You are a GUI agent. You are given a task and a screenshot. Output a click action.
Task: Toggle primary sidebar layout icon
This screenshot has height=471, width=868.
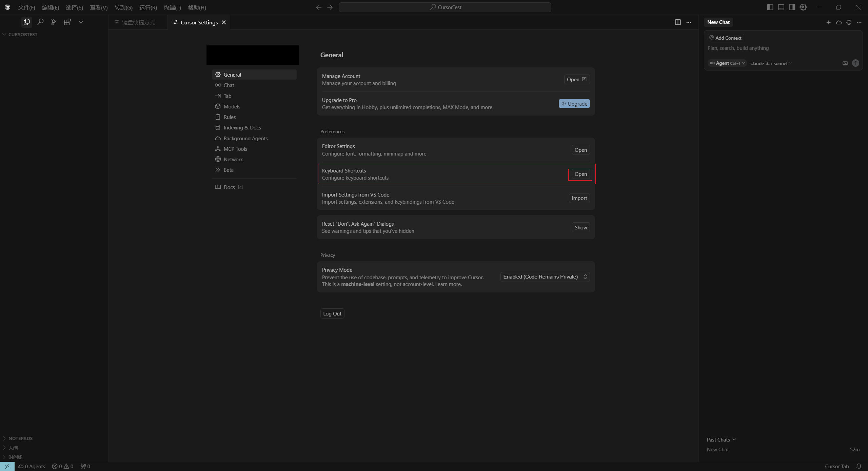(x=770, y=7)
